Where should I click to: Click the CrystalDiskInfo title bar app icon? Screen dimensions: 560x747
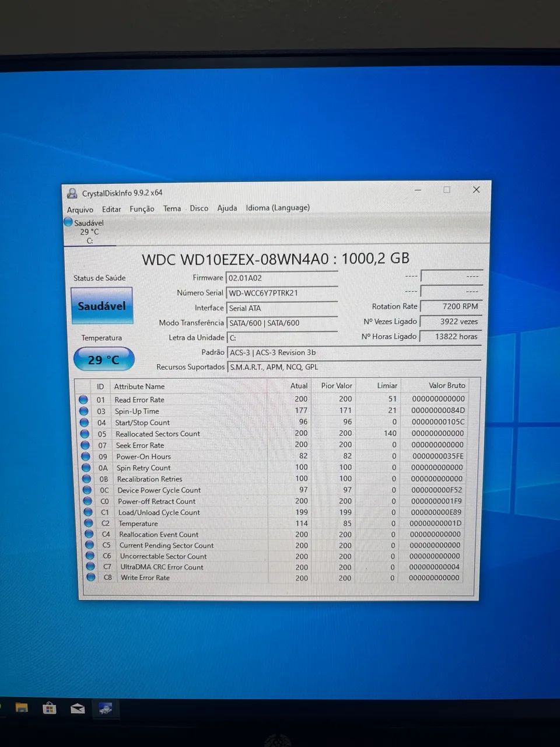point(72,193)
